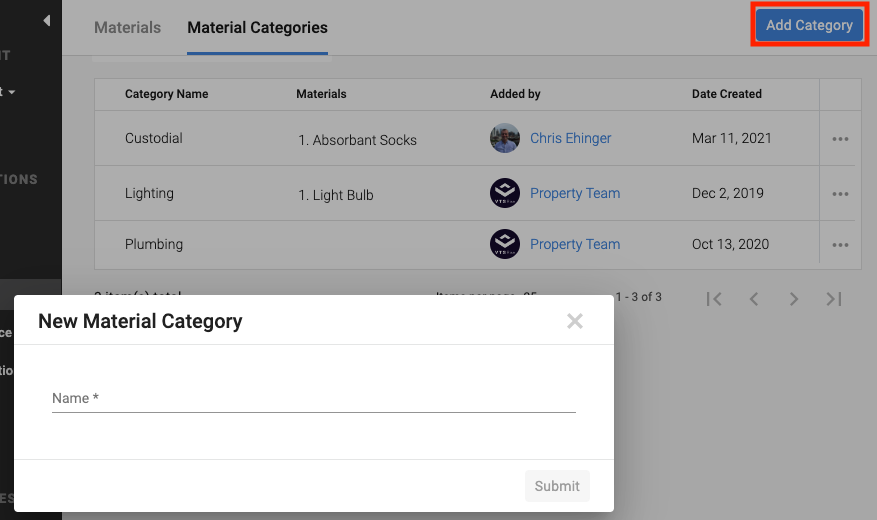Open the Property Team link in the Lighting row
877x520 pixels.
(x=575, y=193)
